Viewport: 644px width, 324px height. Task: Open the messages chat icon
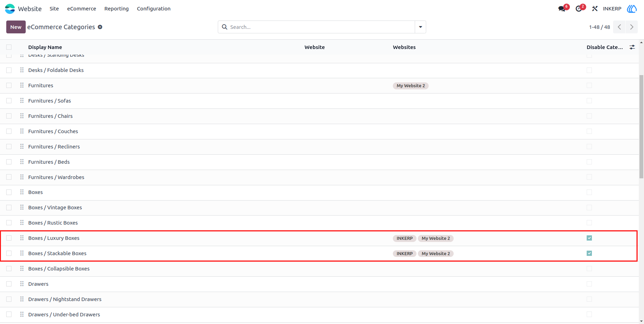point(562,9)
